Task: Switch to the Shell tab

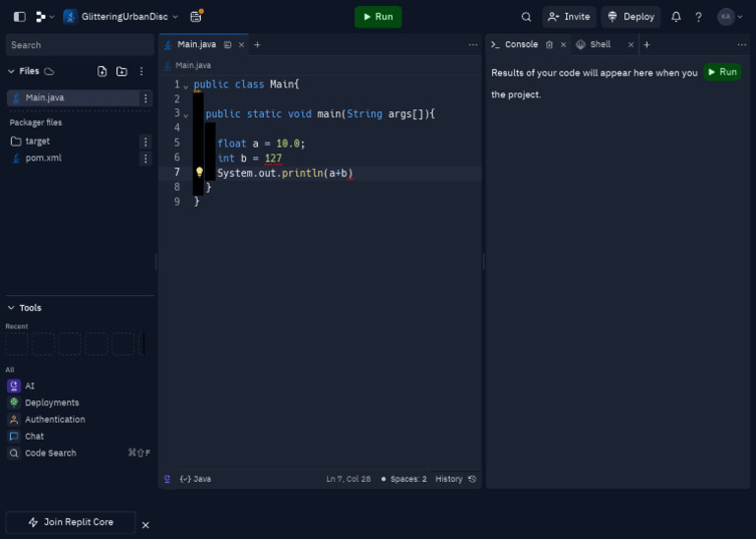Action: click(x=600, y=45)
